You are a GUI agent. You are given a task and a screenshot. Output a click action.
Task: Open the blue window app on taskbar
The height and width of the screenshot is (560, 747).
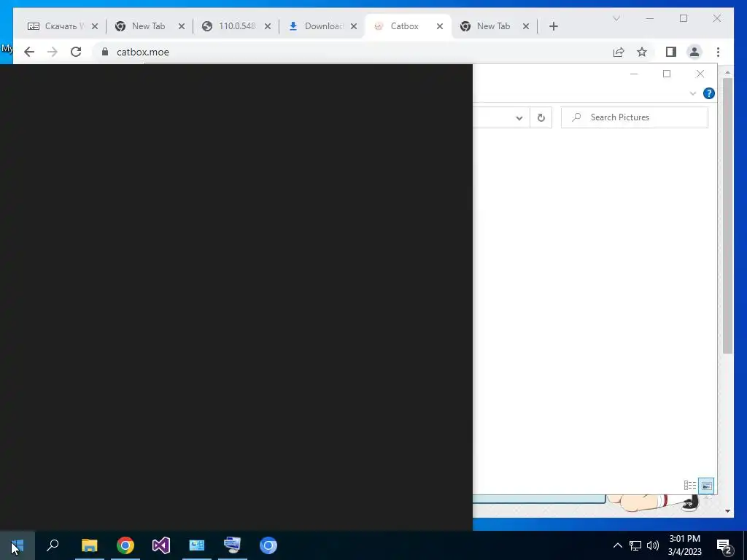point(197,545)
